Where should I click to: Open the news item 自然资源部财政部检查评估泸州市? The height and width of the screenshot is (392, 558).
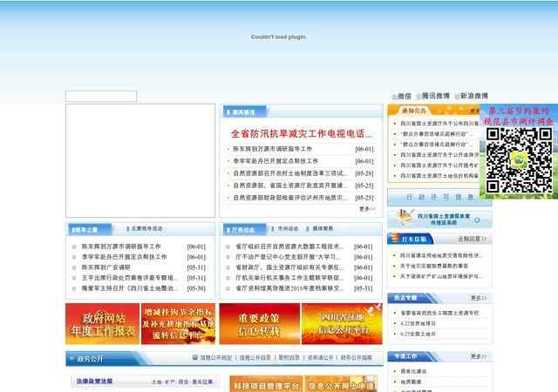(290, 198)
